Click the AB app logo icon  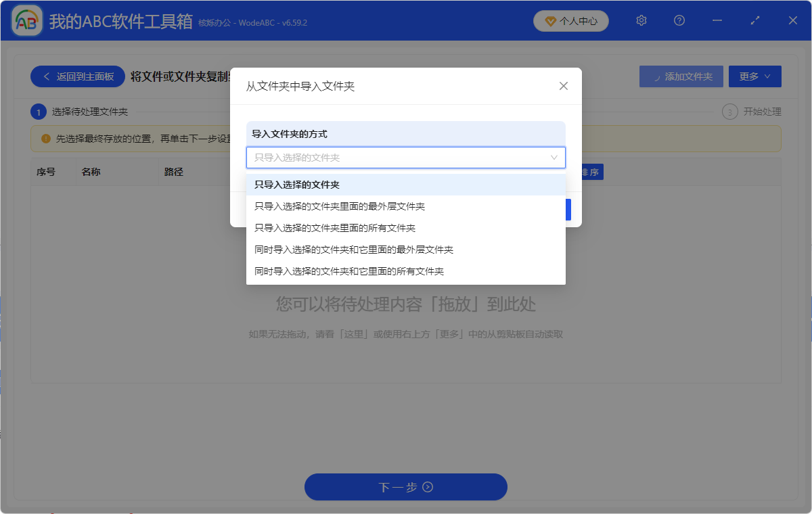[x=26, y=20]
